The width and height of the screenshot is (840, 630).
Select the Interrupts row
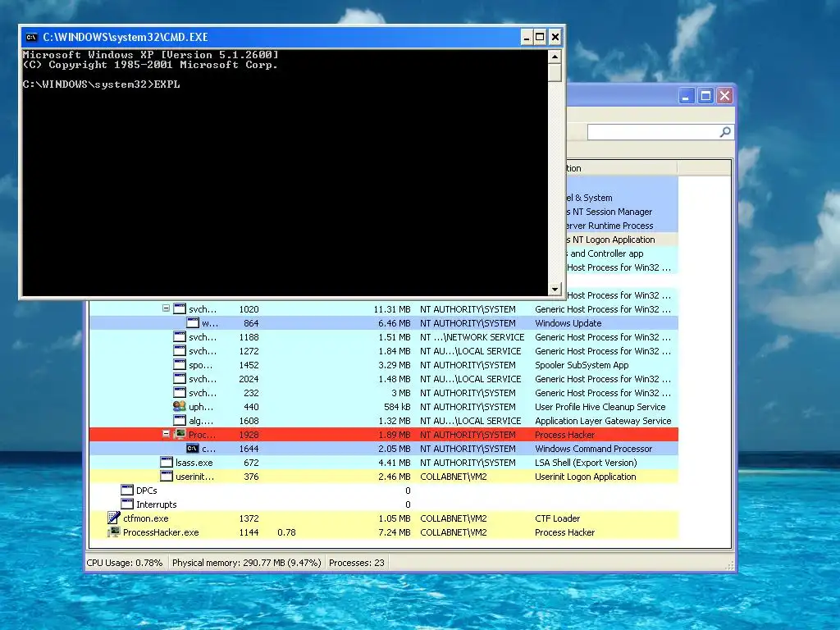click(384, 504)
